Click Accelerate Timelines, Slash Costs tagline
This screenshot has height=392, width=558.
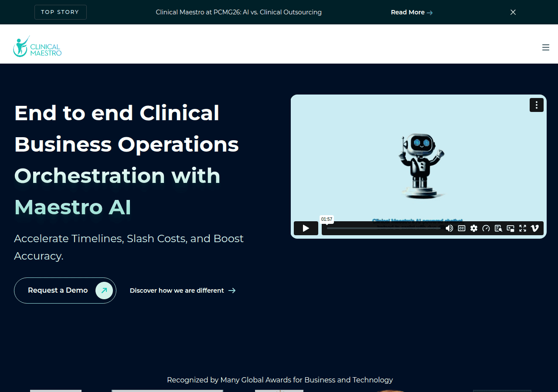point(129,247)
